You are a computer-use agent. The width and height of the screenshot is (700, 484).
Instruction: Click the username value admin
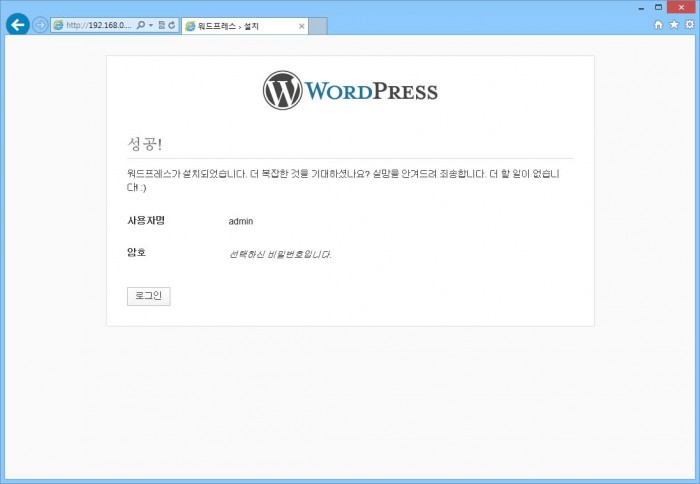[x=241, y=221]
